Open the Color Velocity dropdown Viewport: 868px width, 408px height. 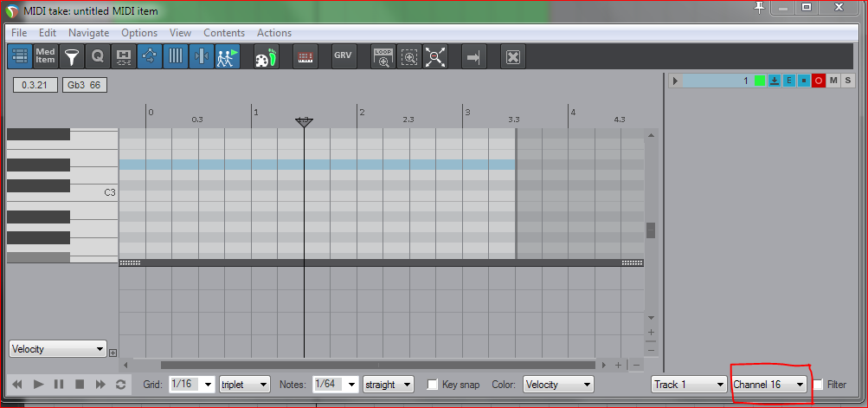(x=558, y=384)
